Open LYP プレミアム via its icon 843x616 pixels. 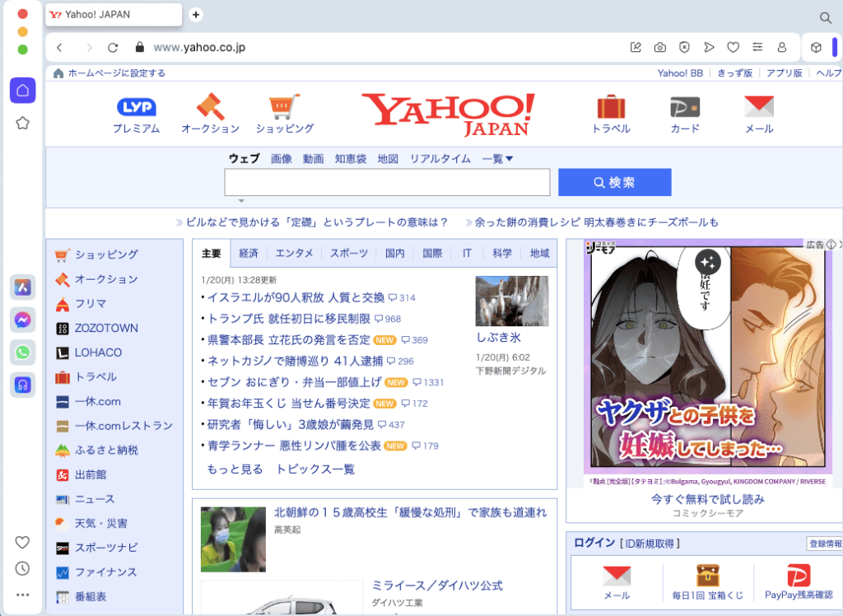point(136,105)
